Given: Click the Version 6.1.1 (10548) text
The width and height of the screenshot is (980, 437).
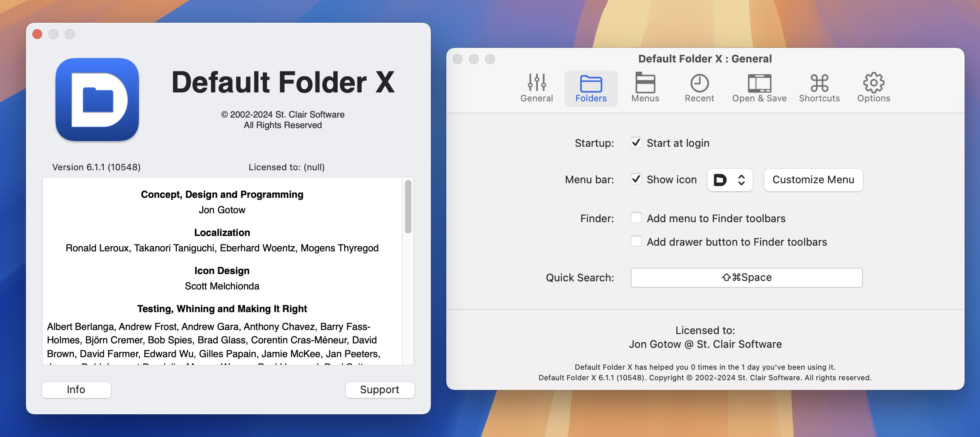Looking at the screenshot, I should click(96, 167).
